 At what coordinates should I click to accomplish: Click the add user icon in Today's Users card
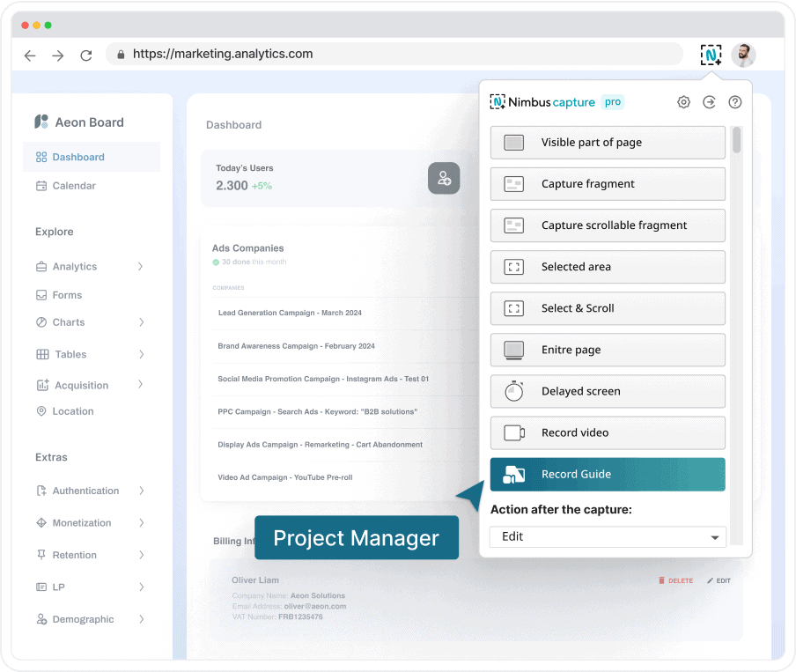444,178
